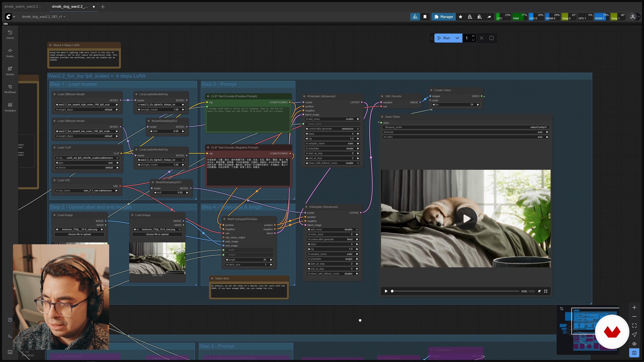644x362 pixels.
Task: Collapse the Load VAE node via its dot
Action: (x=55, y=180)
